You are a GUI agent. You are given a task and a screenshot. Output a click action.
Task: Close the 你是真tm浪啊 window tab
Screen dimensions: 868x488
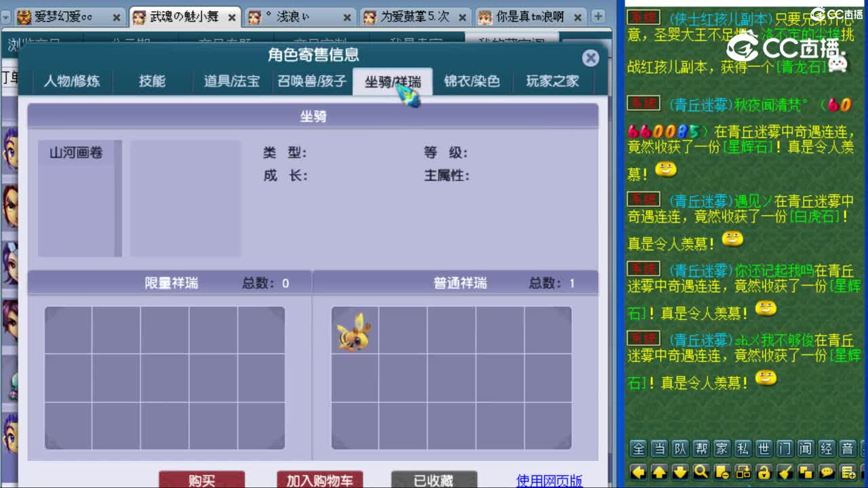pyautogui.click(x=578, y=18)
